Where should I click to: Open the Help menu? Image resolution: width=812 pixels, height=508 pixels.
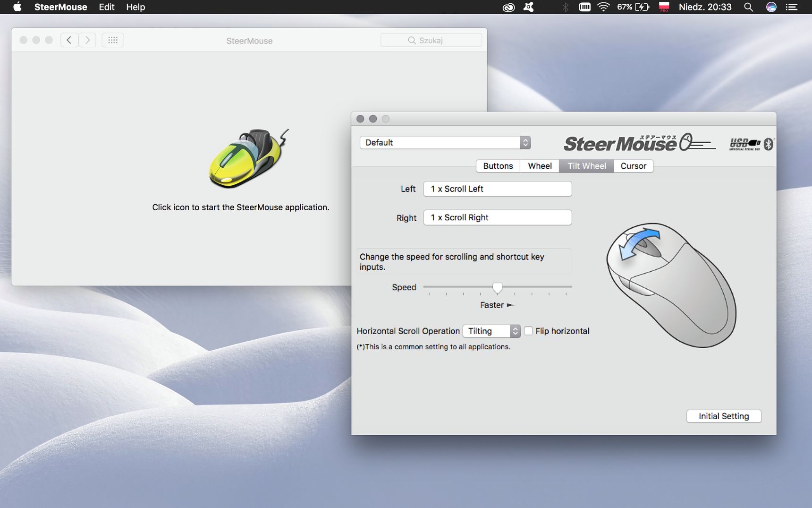pyautogui.click(x=135, y=7)
